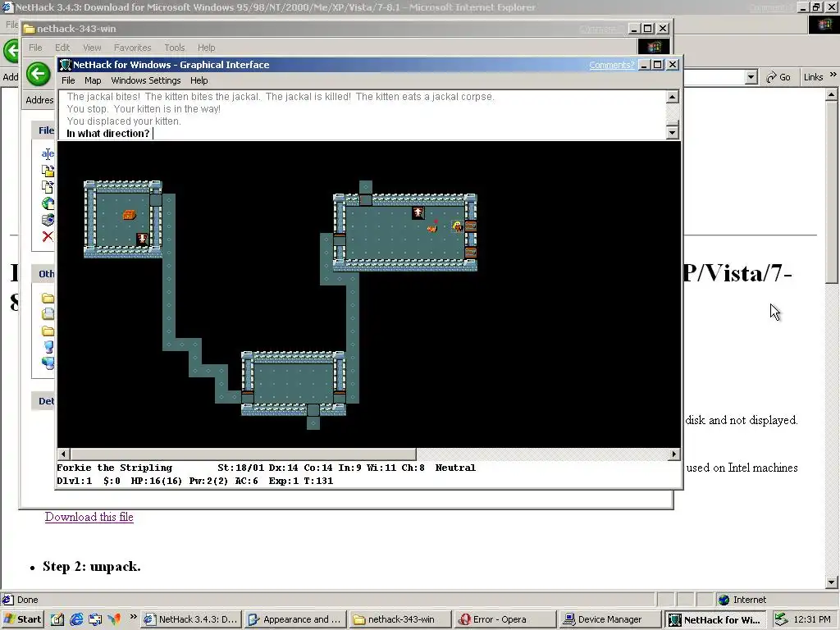Open the Tools menu in nethack-343-win window
The height and width of the screenshot is (630, 840).
[x=174, y=48]
